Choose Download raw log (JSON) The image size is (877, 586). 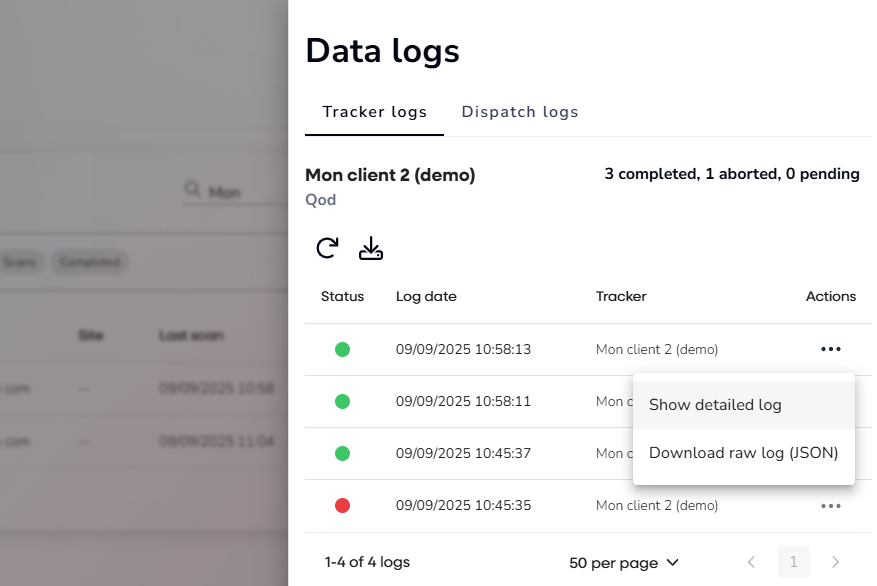click(x=743, y=453)
